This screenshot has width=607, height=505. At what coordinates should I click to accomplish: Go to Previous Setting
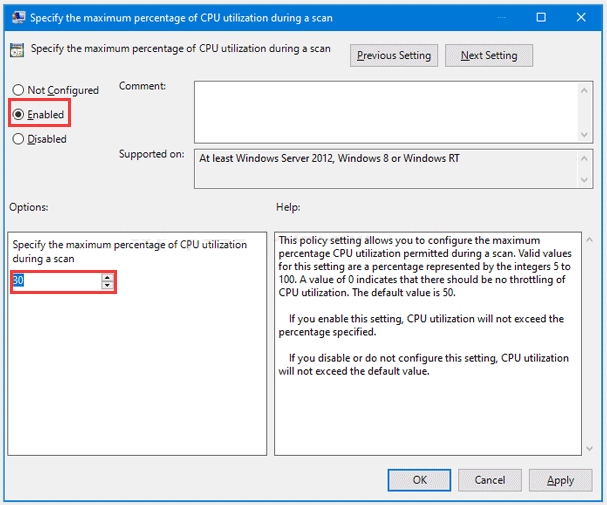(394, 56)
